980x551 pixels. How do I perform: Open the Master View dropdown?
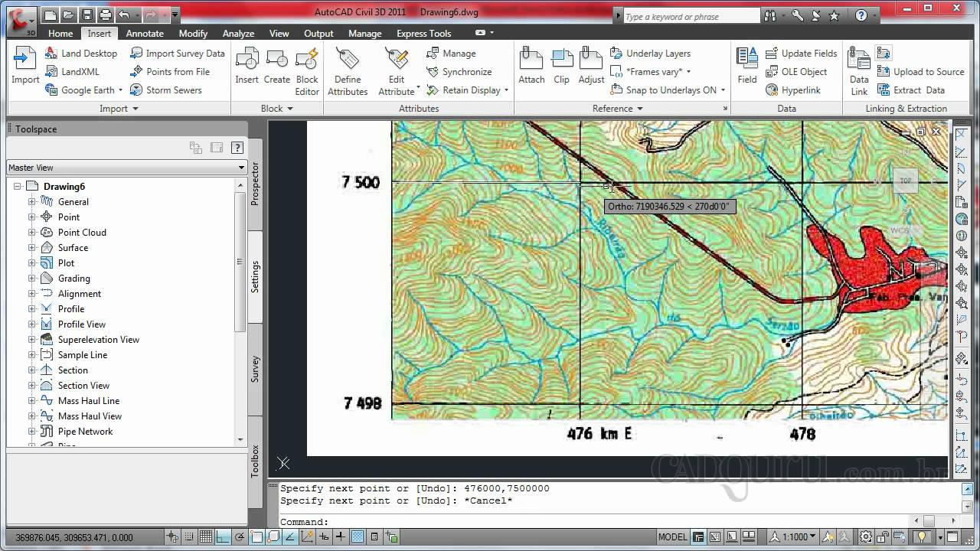(126, 168)
